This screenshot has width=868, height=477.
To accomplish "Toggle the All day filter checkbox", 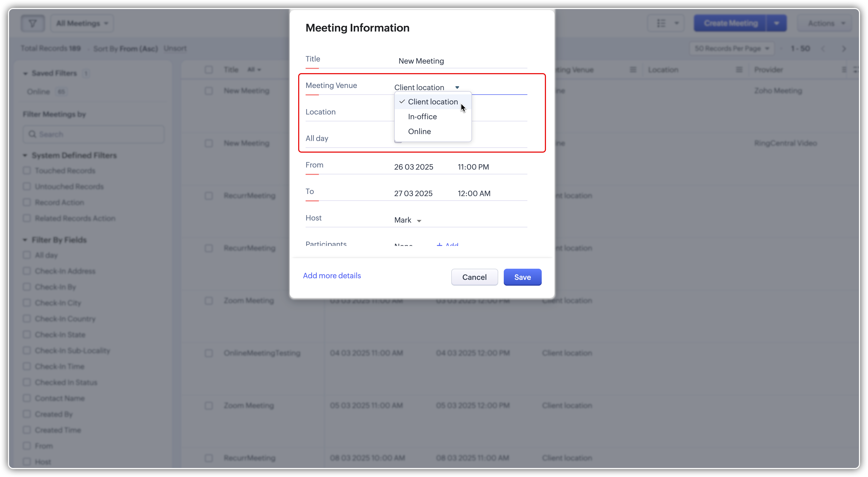I will (x=27, y=255).
